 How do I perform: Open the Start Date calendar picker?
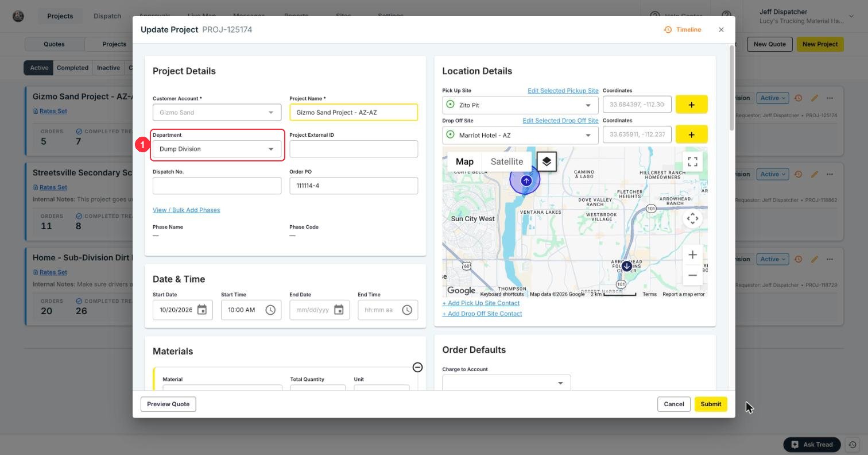(x=202, y=310)
